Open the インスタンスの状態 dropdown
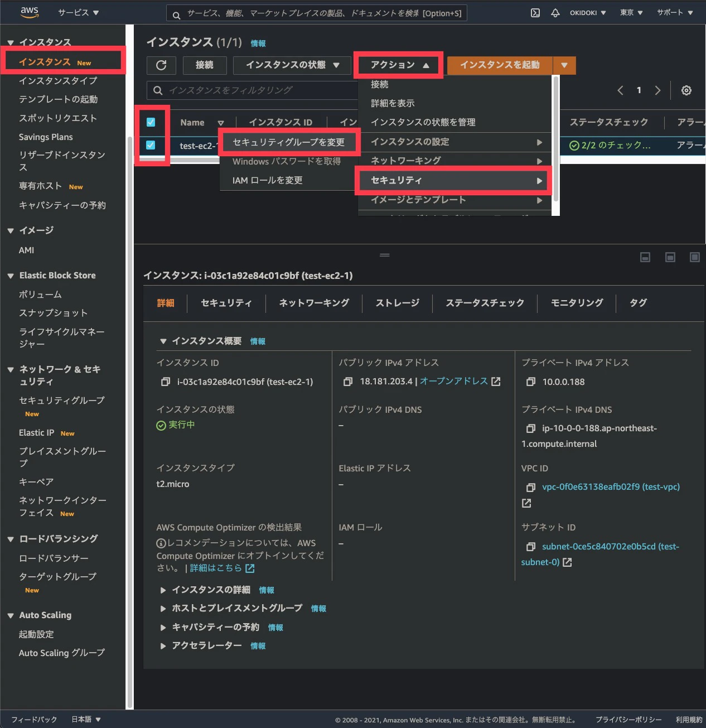 (293, 65)
